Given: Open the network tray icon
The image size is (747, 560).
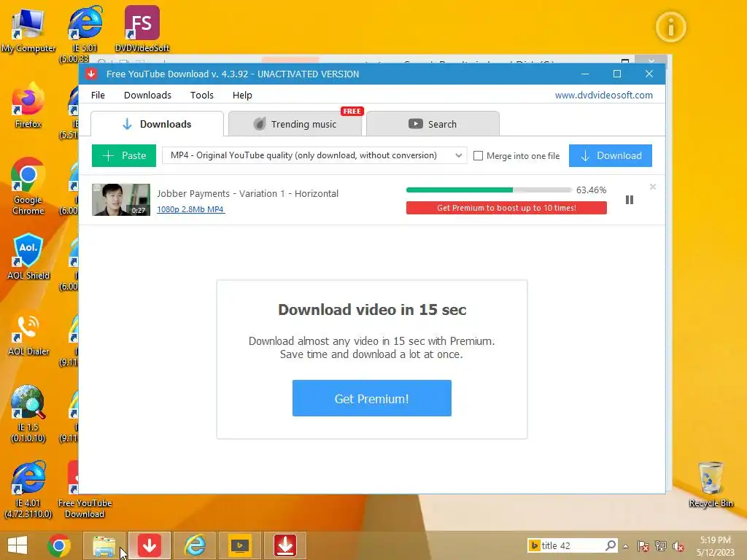Looking at the screenshot, I should coord(661,546).
